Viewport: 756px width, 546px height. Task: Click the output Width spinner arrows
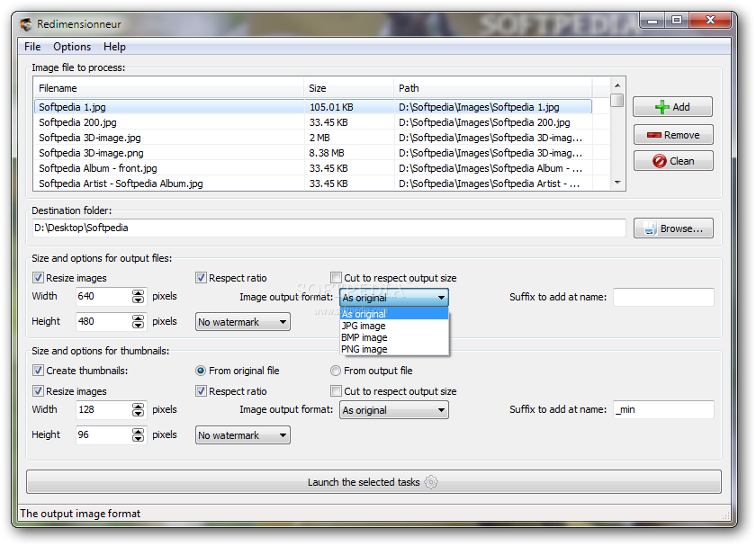click(x=139, y=296)
